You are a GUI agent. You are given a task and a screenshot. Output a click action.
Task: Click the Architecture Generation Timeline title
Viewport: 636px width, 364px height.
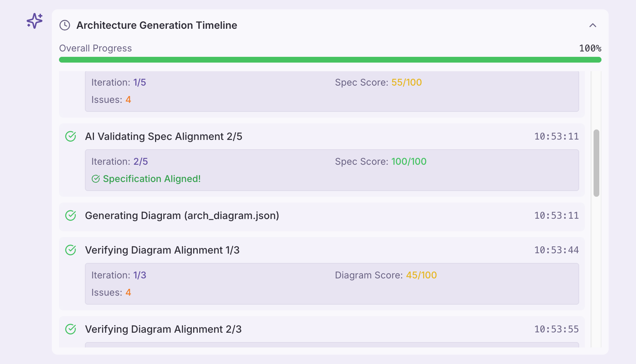tap(156, 25)
